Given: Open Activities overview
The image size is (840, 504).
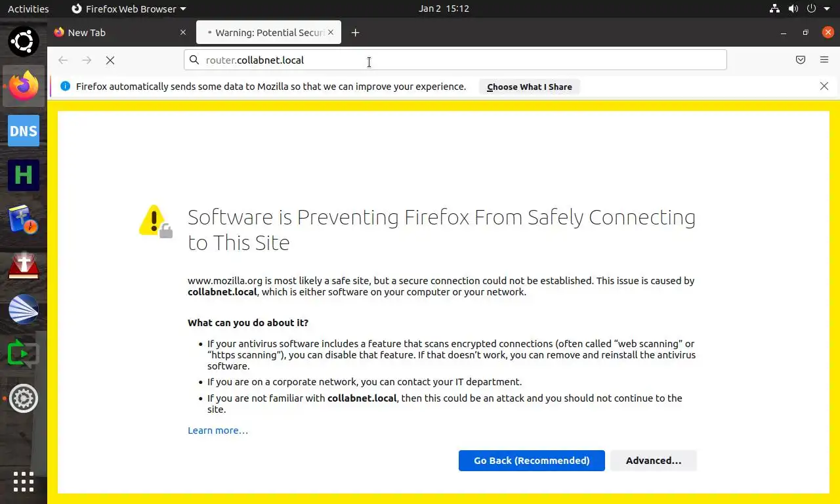Looking at the screenshot, I should 28,9.
